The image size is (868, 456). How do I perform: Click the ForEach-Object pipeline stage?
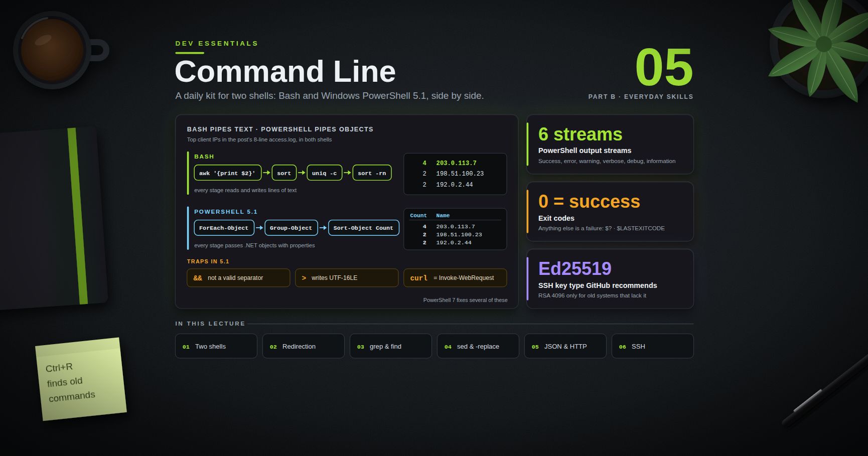[224, 228]
